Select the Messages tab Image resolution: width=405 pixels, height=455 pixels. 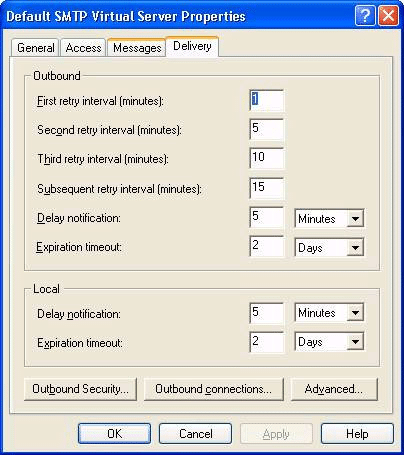click(x=137, y=48)
